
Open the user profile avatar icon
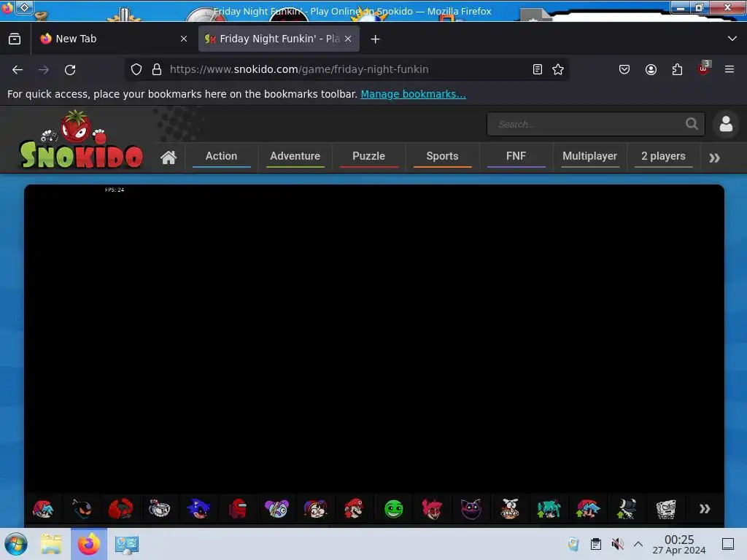[726, 124]
